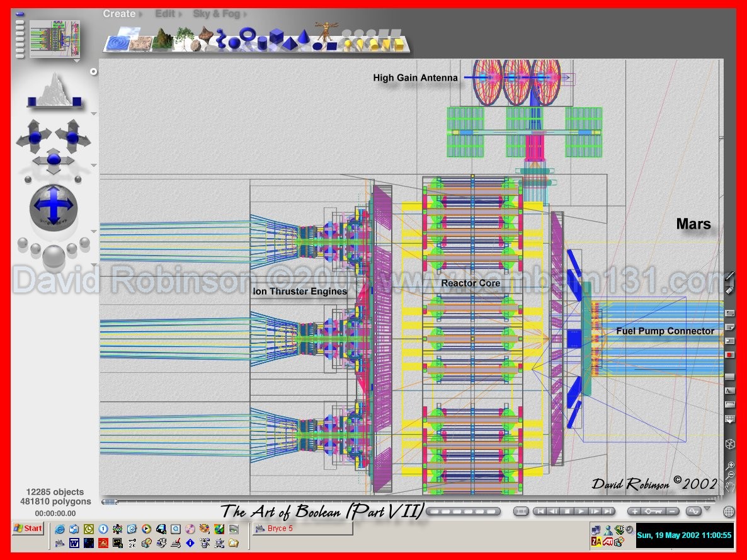The image size is (747, 560).
Task: Create a cone primitive
Action: (x=303, y=37)
